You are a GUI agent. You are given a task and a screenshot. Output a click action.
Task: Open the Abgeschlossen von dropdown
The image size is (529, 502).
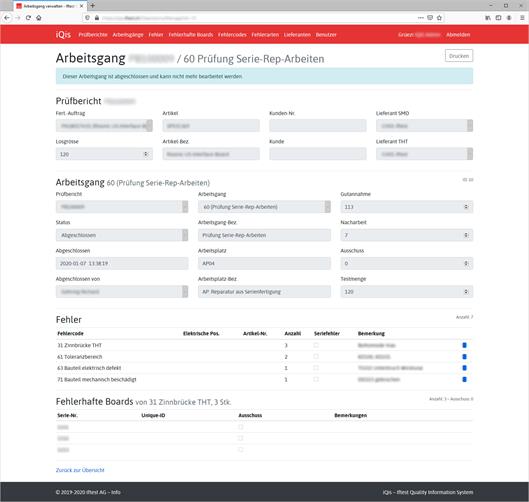[x=122, y=291]
